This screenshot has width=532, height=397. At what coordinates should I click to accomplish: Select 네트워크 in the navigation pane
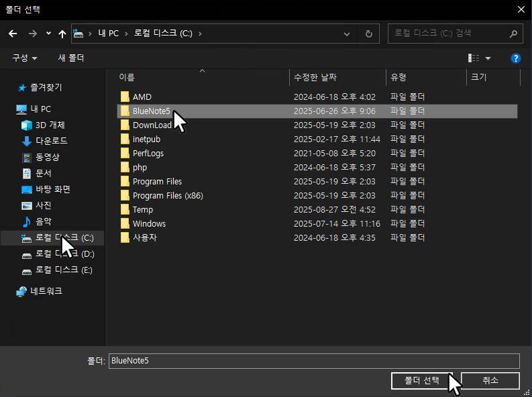40,291
